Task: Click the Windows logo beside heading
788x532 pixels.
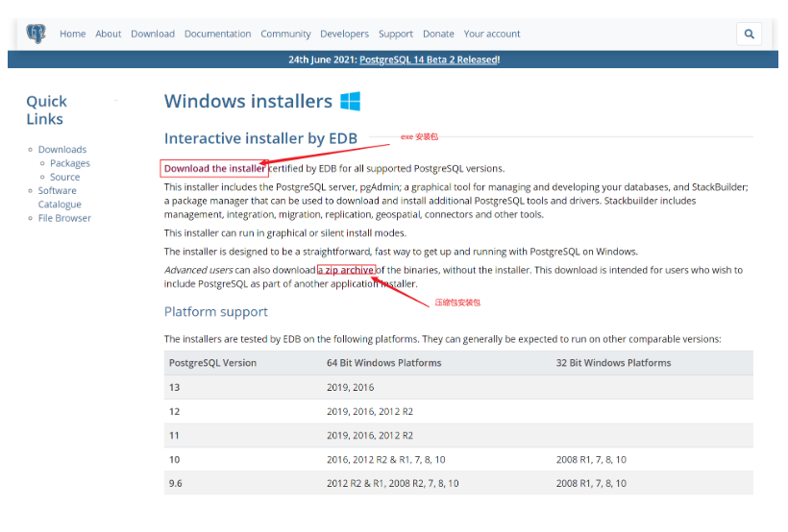Action: click(351, 101)
